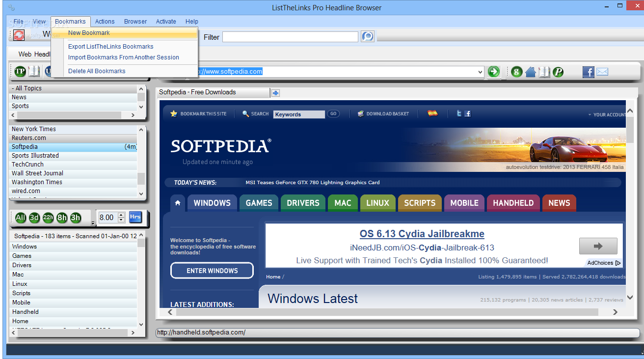Click the green 'g' round icon

click(516, 72)
